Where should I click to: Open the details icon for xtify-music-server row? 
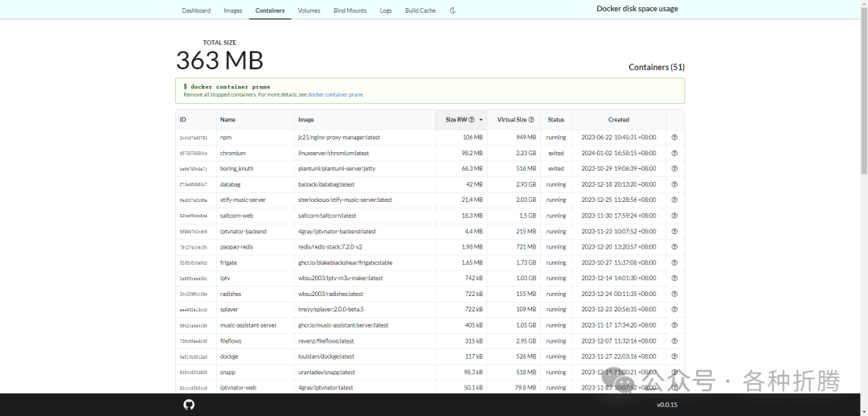point(674,200)
